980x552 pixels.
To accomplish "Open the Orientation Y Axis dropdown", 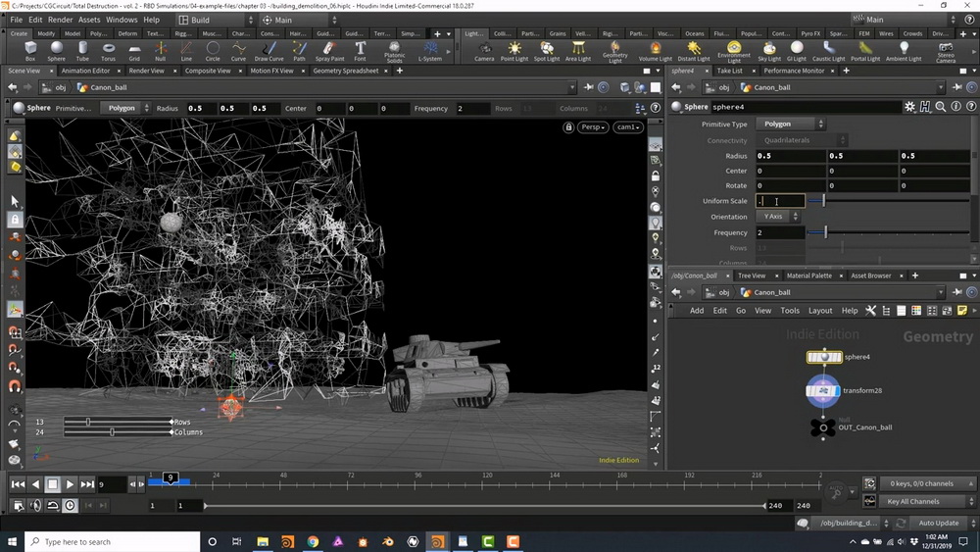I will [777, 217].
